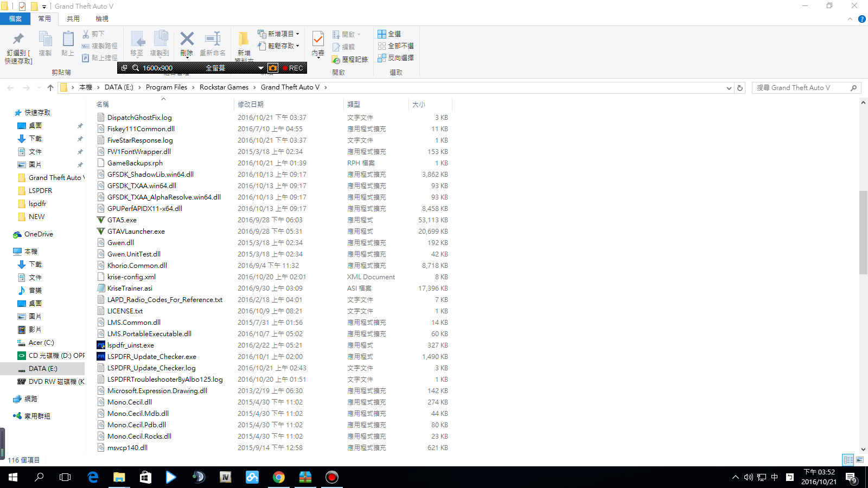Click the camera icon on the recorder bar
Viewport: 868px width, 488px height.
273,68
